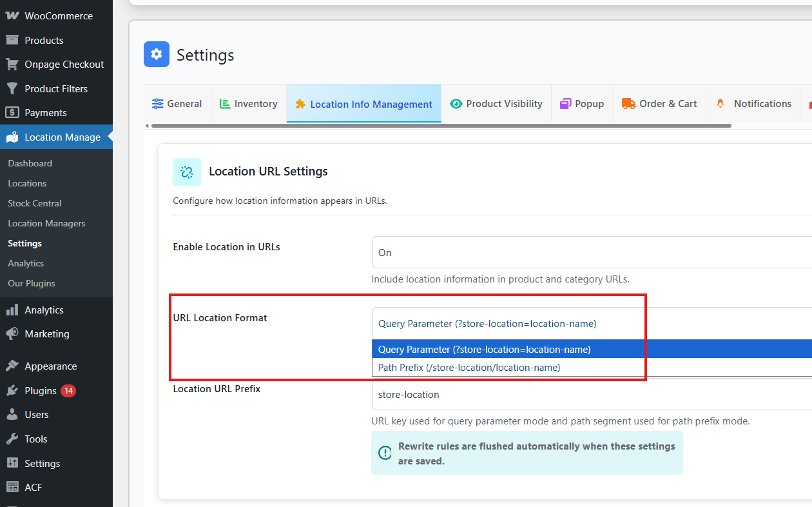Click the Appearance paintbrush icon
The width and height of the screenshot is (812, 507).
coord(12,366)
